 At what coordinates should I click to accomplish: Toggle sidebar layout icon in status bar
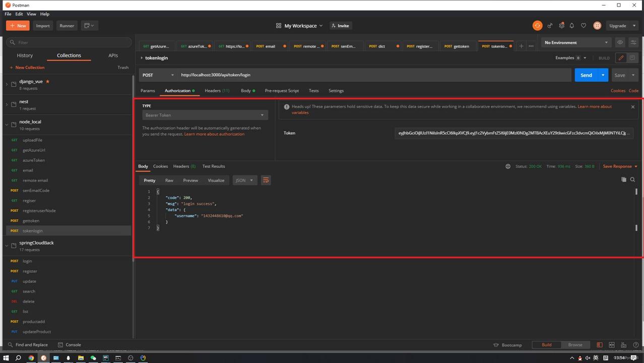pos(600,345)
